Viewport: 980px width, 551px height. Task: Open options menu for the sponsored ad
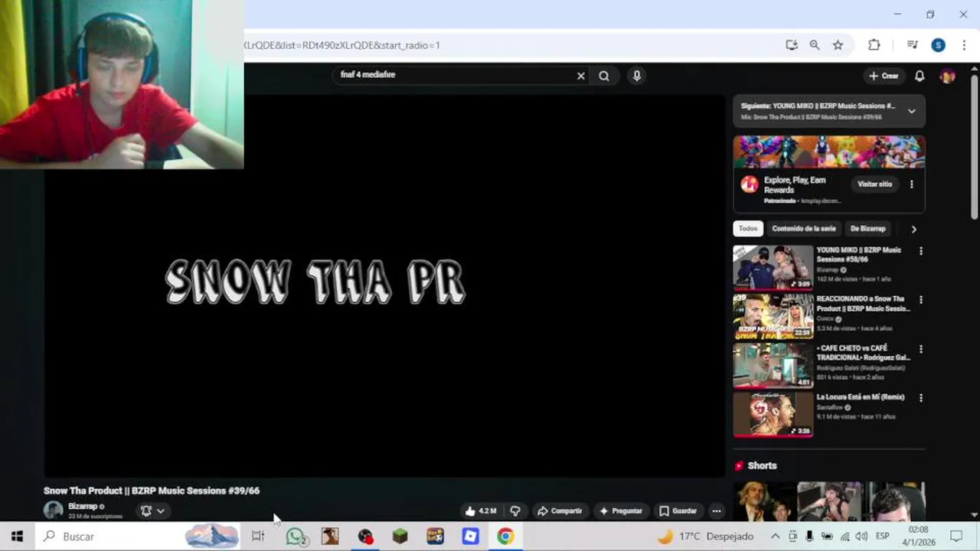[x=911, y=184]
